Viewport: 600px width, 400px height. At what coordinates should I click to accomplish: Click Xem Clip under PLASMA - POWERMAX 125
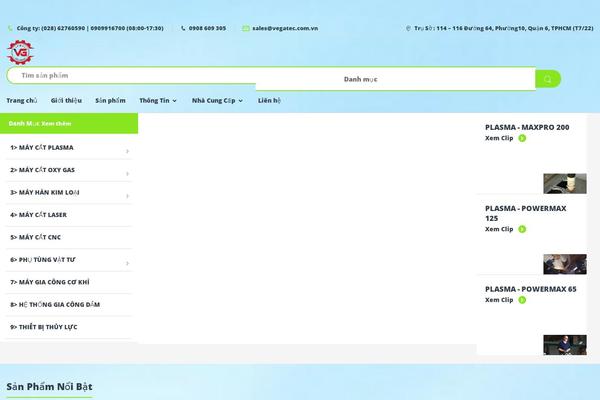point(499,229)
